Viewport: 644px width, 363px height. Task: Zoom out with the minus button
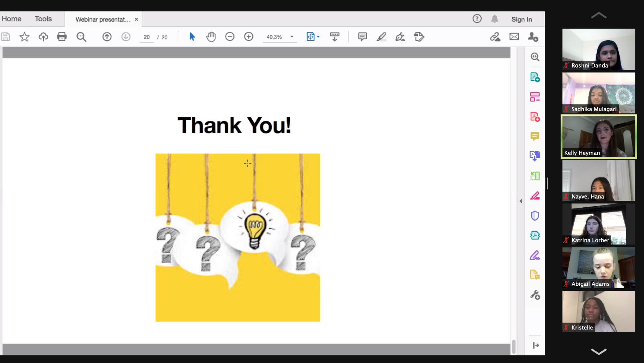230,37
